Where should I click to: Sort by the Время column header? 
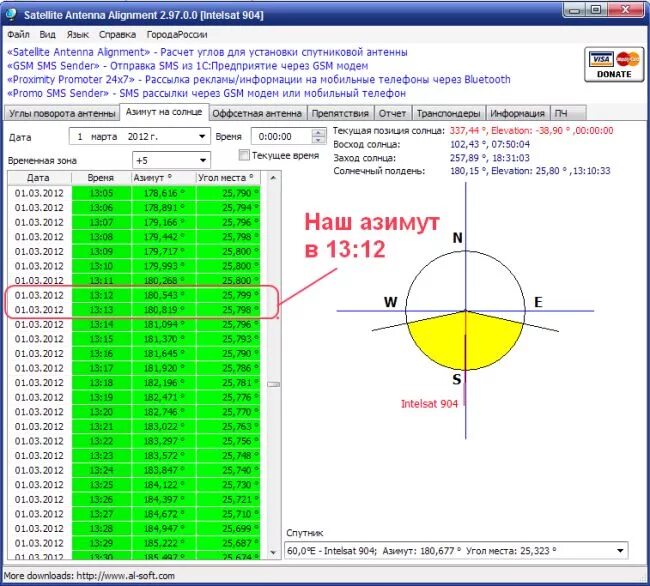pos(101,178)
